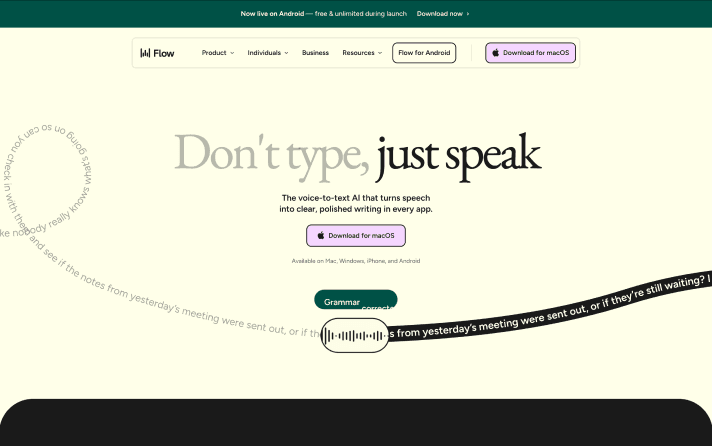The height and width of the screenshot is (446, 712).
Task: Select the Grammar corrected pill
Action: [356, 300]
